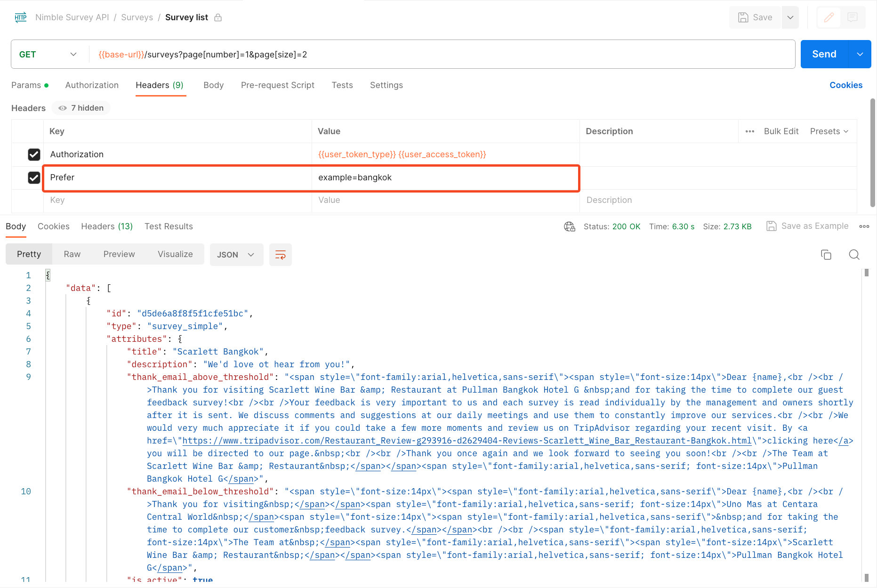877x588 pixels.
Task: Open the comments icon
Action: point(852,17)
